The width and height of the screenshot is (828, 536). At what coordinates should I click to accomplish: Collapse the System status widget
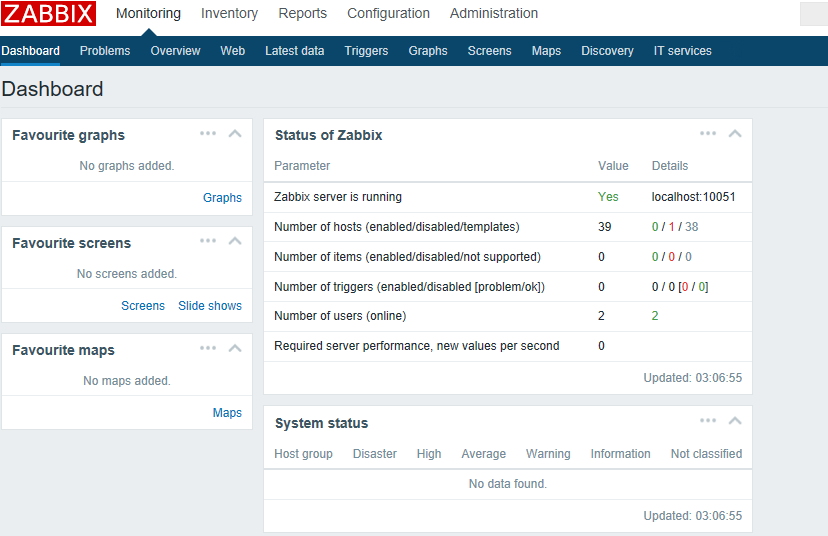coord(735,421)
